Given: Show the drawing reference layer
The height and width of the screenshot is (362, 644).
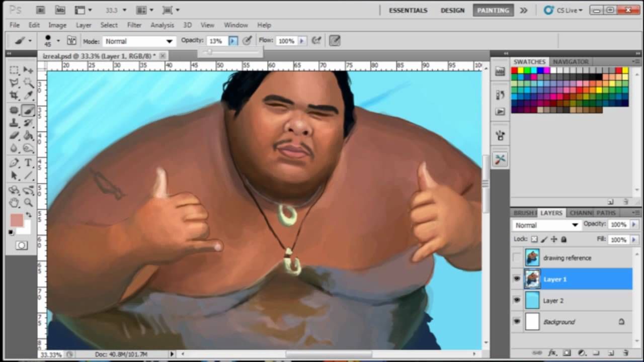Looking at the screenshot, I should tap(517, 258).
